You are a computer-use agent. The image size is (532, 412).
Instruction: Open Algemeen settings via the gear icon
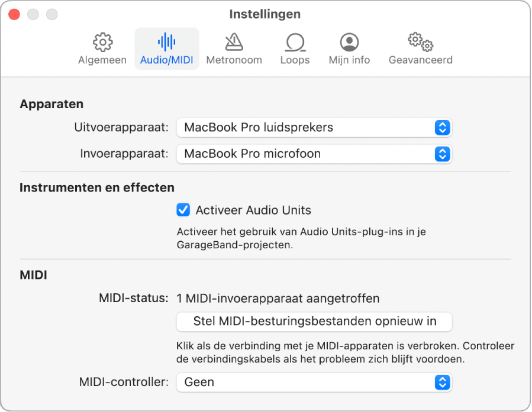click(x=102, y=42)
